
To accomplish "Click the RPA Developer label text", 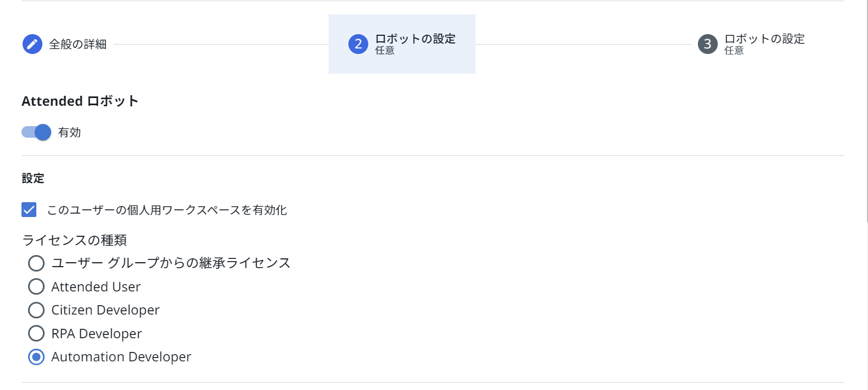I will tap(96, 334).
